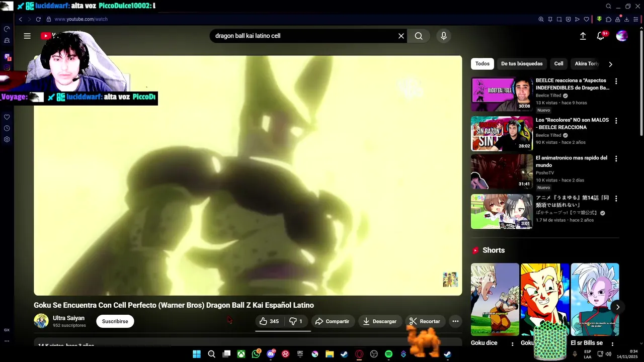The image size is (644, 362).
Task: Open Ultra Saiyan channel name link
Action: (x=68, y=318)
